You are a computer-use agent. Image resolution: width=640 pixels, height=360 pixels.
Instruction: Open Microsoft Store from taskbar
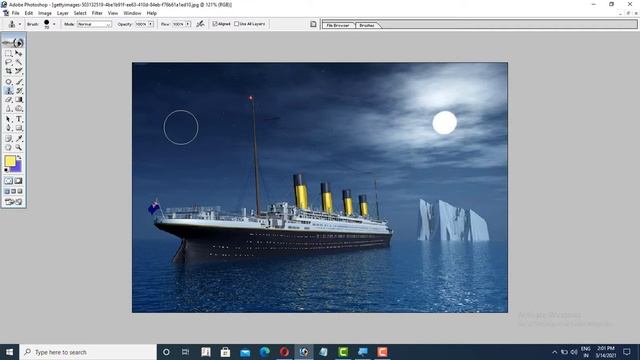click(225, 352)
